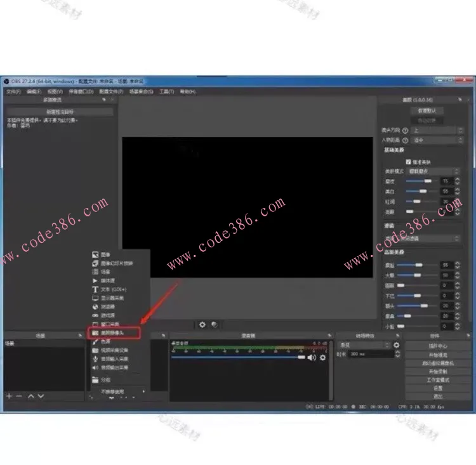476x465 pixels.
Task: Open Settings from the Controls panel
Action: [x=438, y=388]
